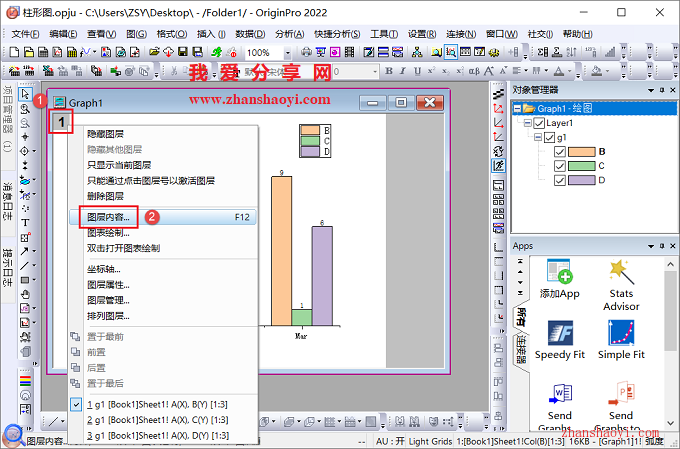Click the increase font size A icon

click(489, 71)
